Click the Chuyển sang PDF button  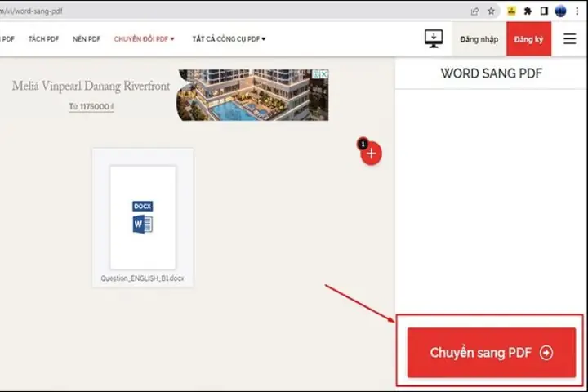492,352
